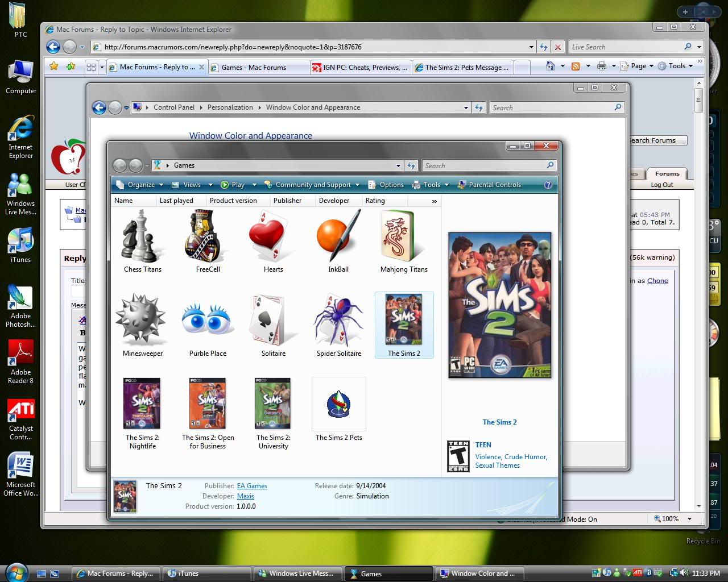Open Internet Explorer zoom level dropdown
The image size is (728, 582).
point(689,518)
